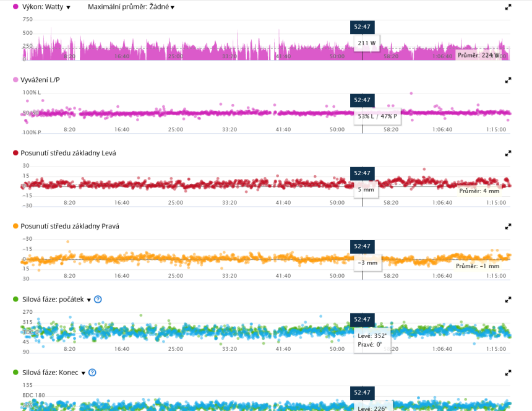Click the 52:47 marker on Silová fáze: počátek chart
The image size is (532, 411).
pyautogui.click(x=363, y=320)
